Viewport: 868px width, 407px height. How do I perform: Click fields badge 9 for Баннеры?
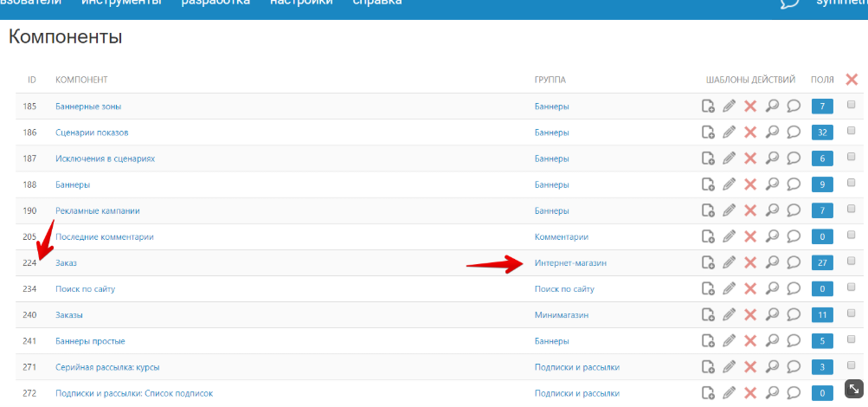click(822, 184)
